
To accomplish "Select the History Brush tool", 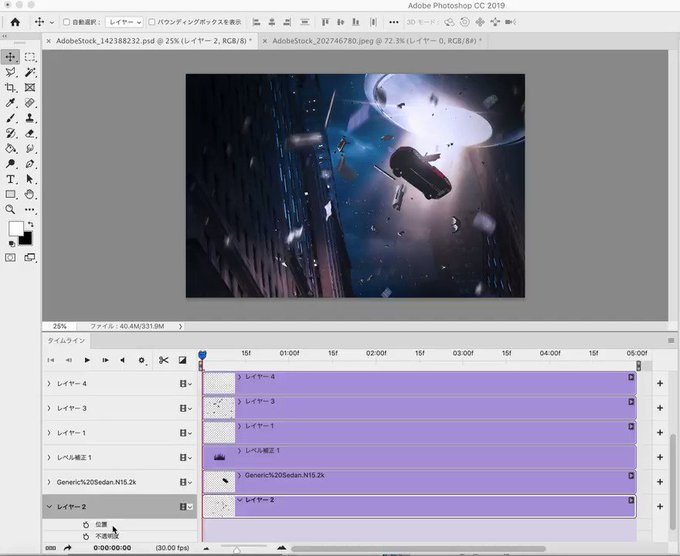I will [10, 133].
